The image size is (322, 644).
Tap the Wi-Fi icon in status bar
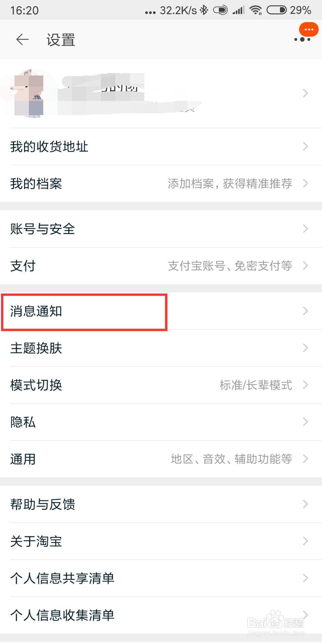pos(256,10)
